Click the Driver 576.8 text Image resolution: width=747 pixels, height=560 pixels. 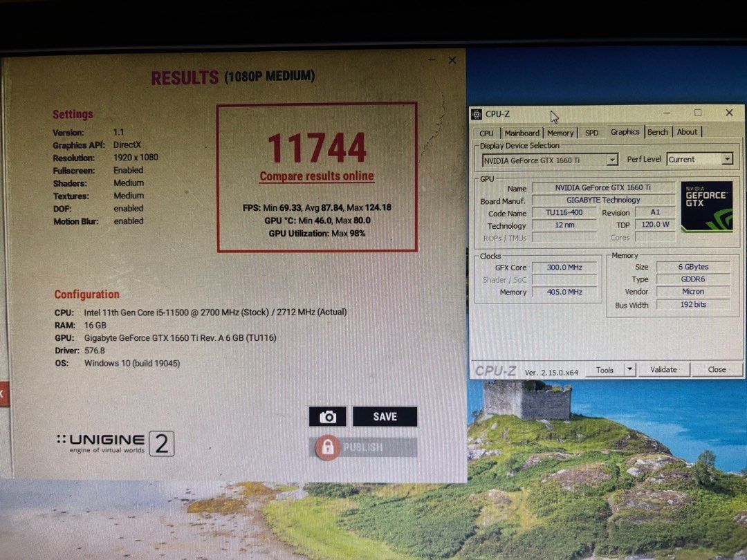[80, 351]
